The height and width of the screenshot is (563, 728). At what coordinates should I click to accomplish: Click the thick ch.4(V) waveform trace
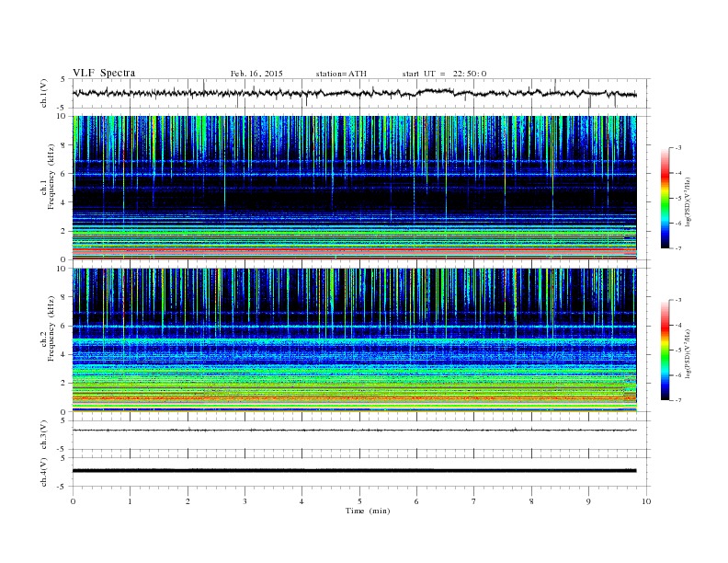[x=355, y=471]
